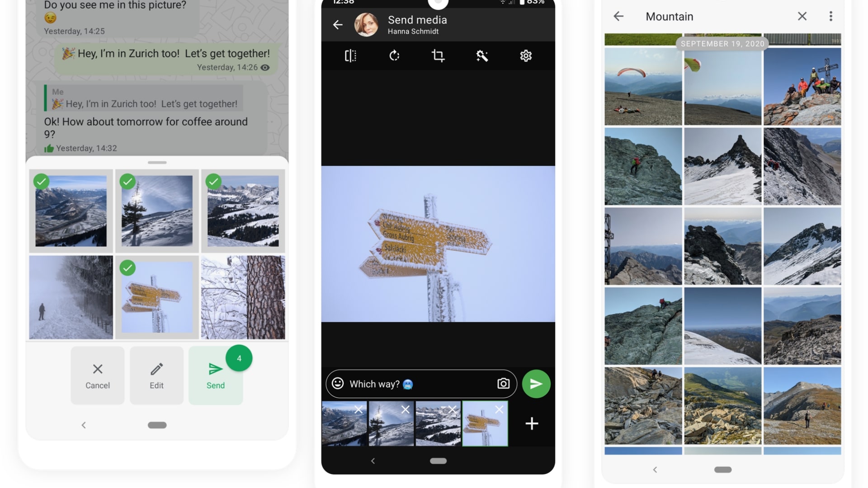Tap the quoted reply from Me
This screenshot has width=868, height=488.
coord(144,98)
